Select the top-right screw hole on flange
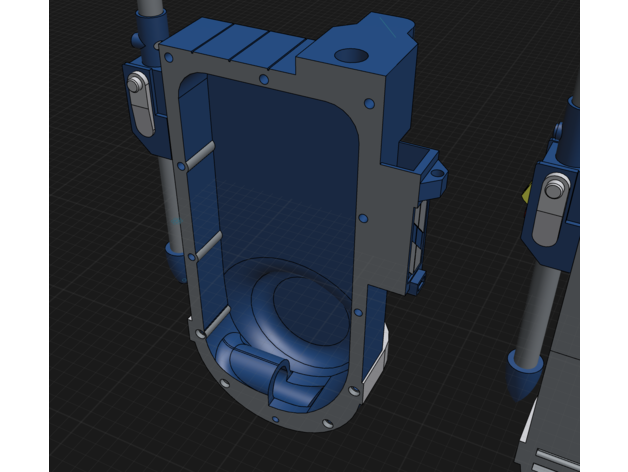628x472 pixels. (369, 103)
